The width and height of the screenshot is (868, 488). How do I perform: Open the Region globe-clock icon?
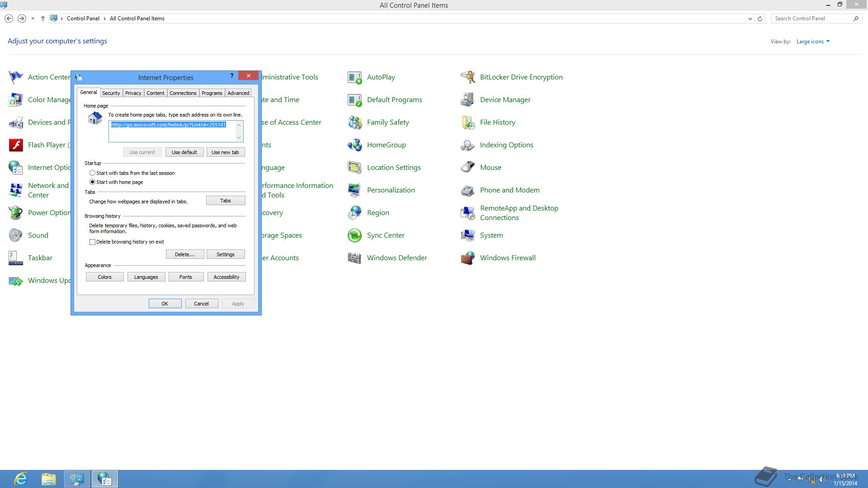[355, 213]
